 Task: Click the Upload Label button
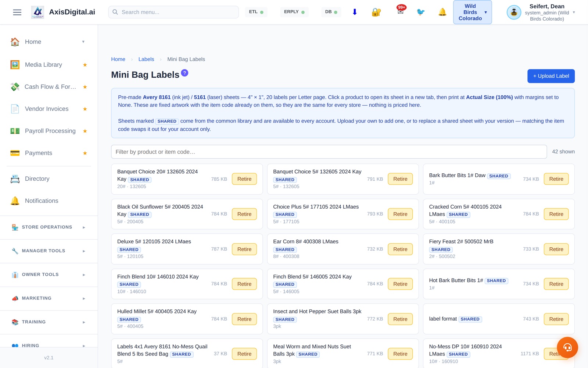551,76
